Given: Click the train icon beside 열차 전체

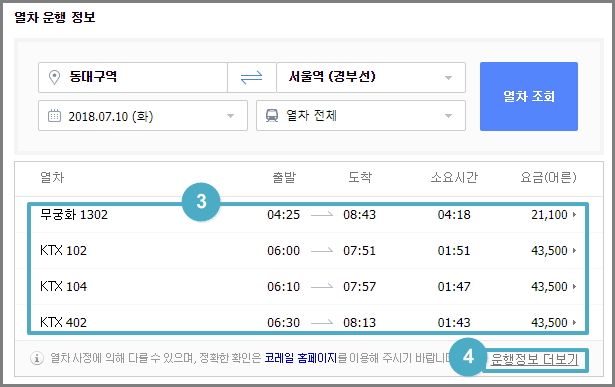Looking at the screenshot, I should (x=272, y=116).
